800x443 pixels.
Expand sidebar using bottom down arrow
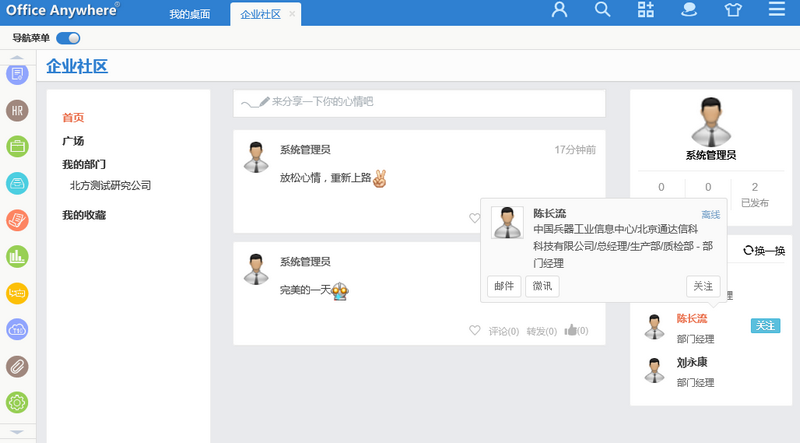tap(17, 431)
